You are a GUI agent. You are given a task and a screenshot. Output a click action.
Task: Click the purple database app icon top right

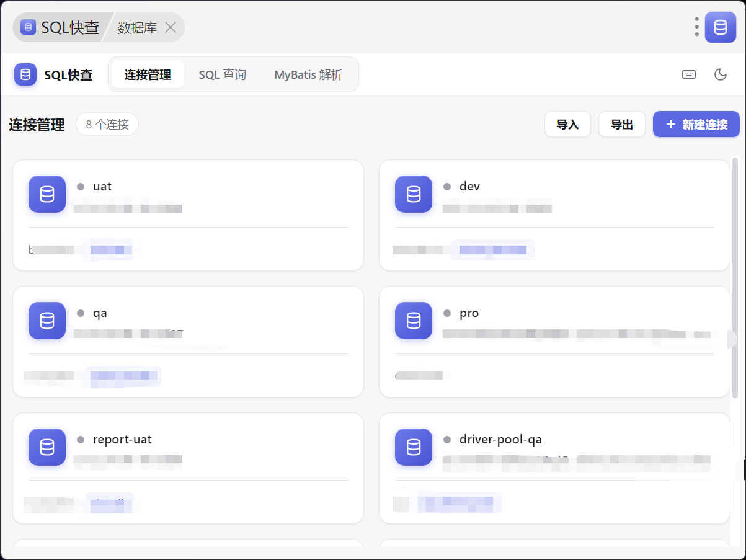coord(721,27)
